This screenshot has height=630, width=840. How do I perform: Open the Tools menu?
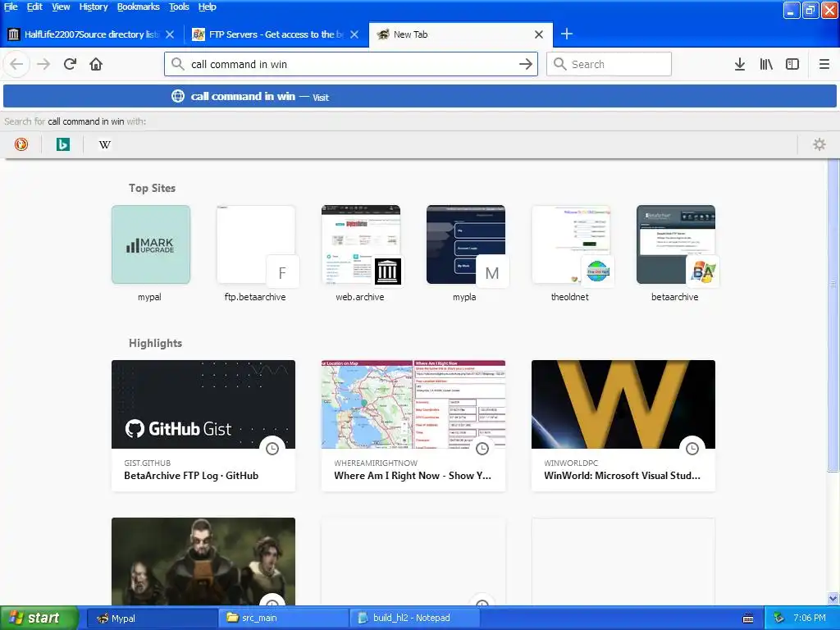click(179, 7)
